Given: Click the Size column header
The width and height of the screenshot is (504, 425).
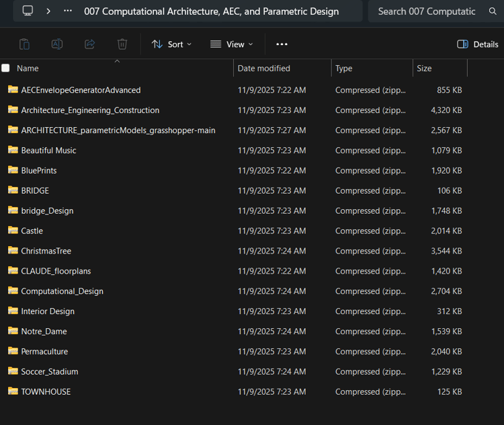Looking at the screenshot, I should [424, 68].
